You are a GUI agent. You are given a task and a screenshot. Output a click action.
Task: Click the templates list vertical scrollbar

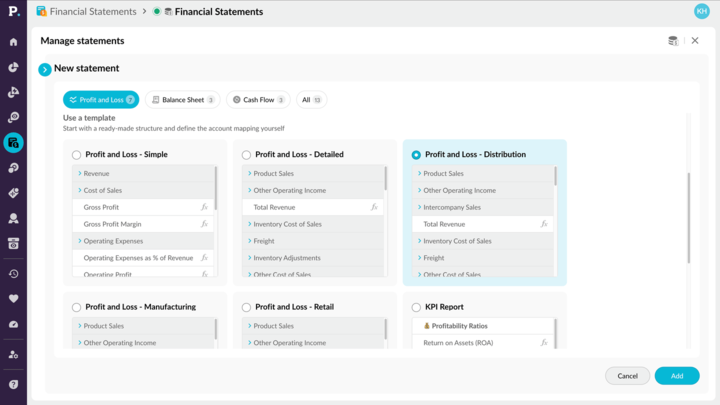[689, 218]
